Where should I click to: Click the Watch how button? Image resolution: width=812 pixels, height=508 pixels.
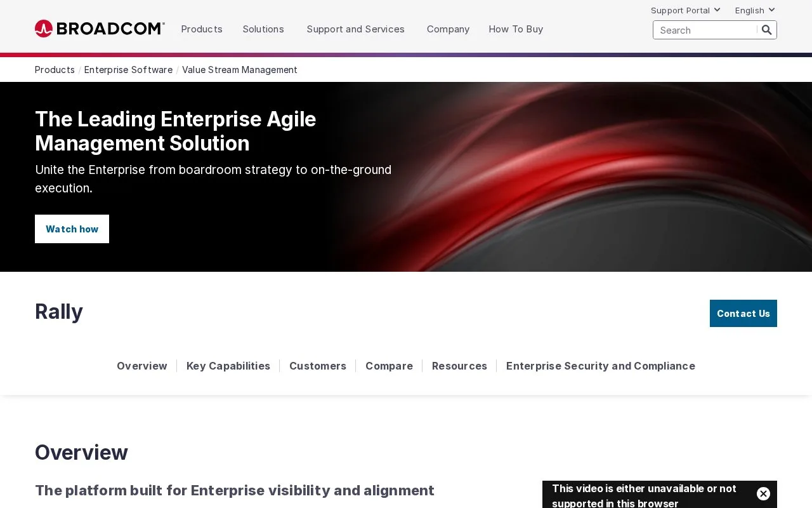[72, 229]
